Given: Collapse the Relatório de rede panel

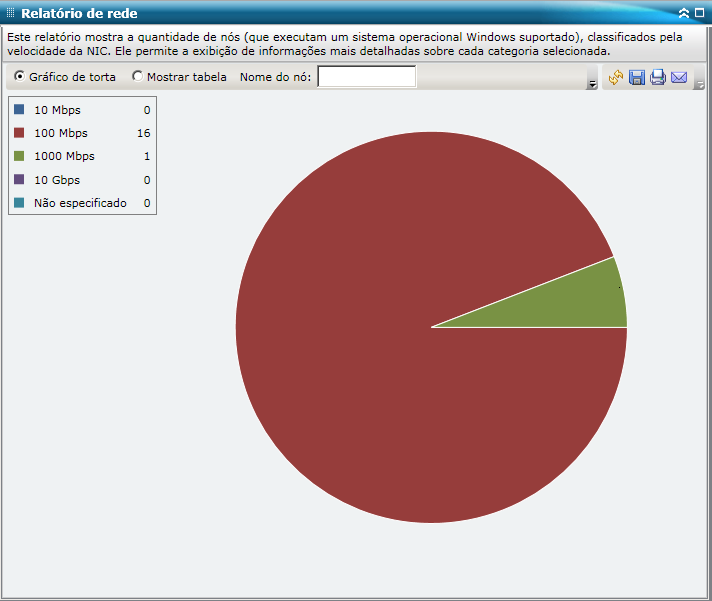Looking at the screenshot, I should point(684,13).
